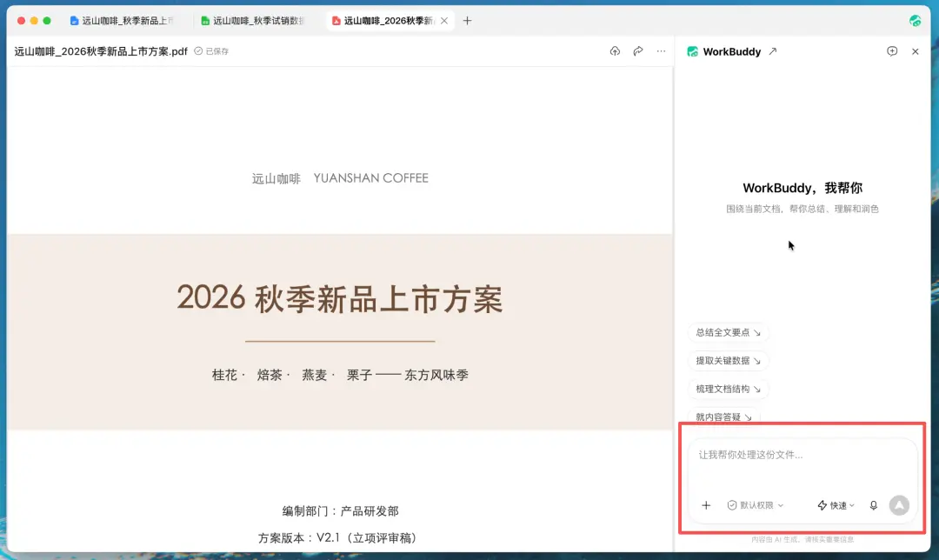Choose the 总结全文要点 suggestion
This screenshot has height=560, width=939.
click(729, 332)
